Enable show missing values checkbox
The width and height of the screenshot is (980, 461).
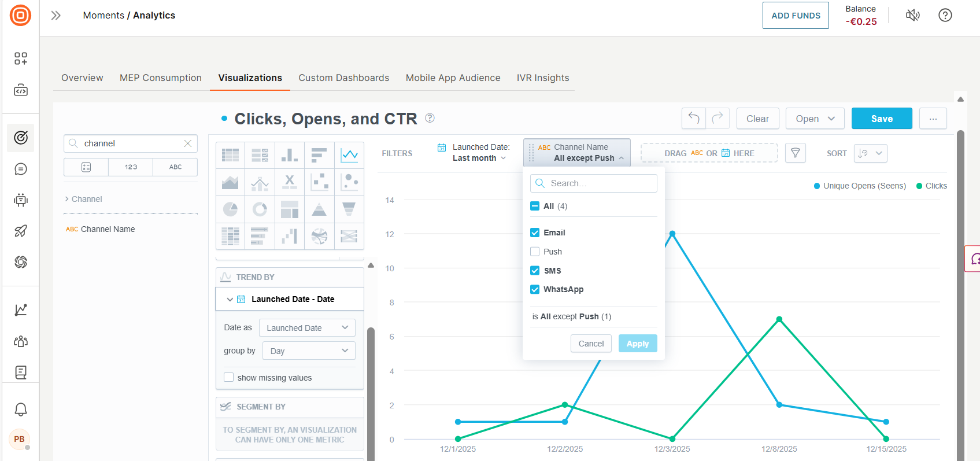tap(229, 378)
